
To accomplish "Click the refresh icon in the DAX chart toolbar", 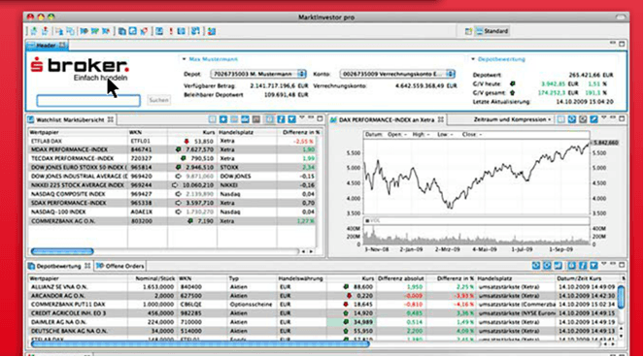I will point(572,119).
